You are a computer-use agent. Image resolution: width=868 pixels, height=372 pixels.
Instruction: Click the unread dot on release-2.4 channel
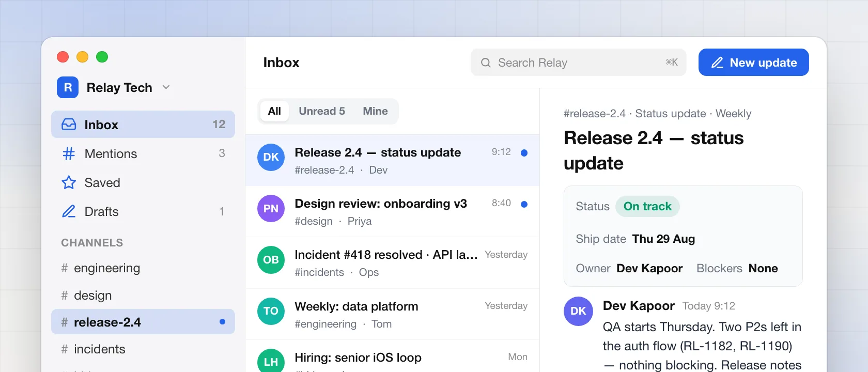(x=222, y=321)
